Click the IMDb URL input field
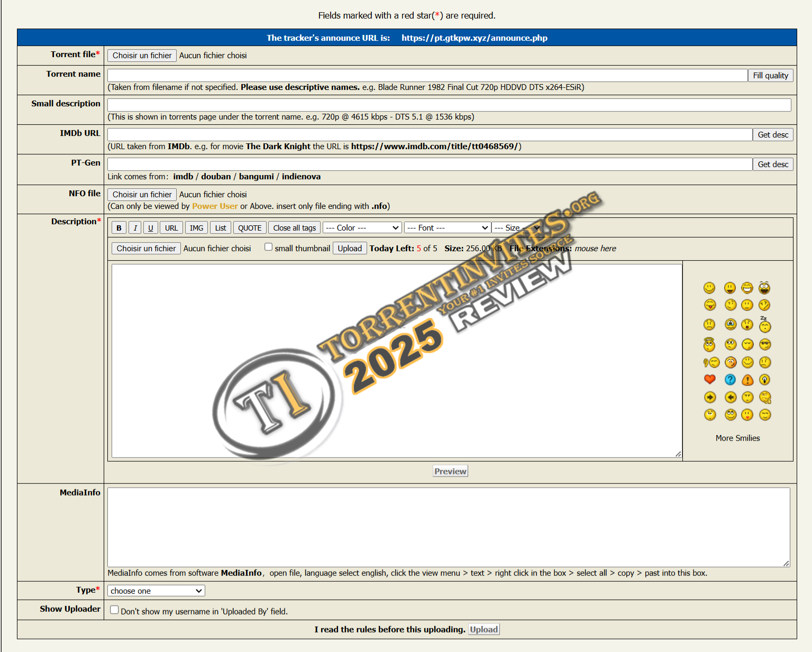This screenshot has width=812, height=652. click(x=430, y=135)
